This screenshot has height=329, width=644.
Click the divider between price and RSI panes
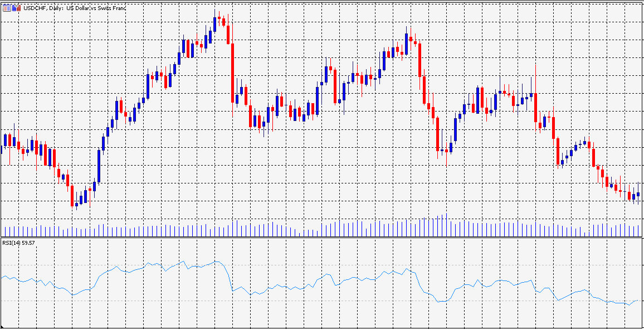pyautogui.click(x=322, y=238)
